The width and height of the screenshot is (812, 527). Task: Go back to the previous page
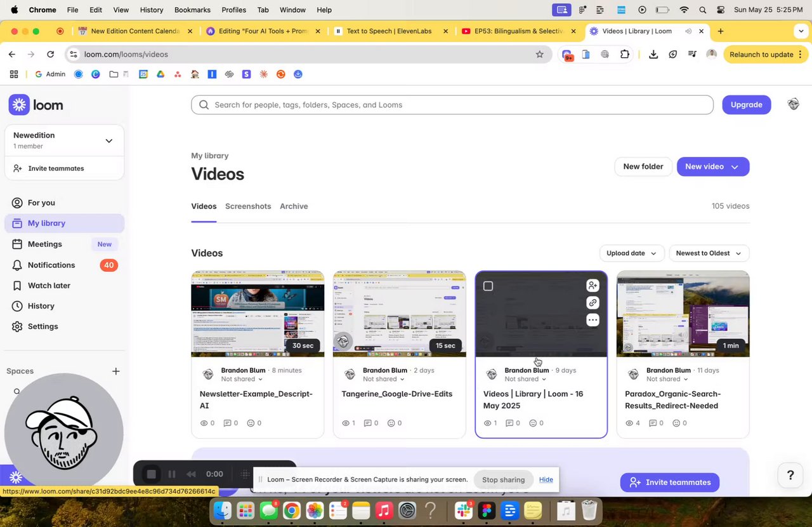click(x=11, y=55)
